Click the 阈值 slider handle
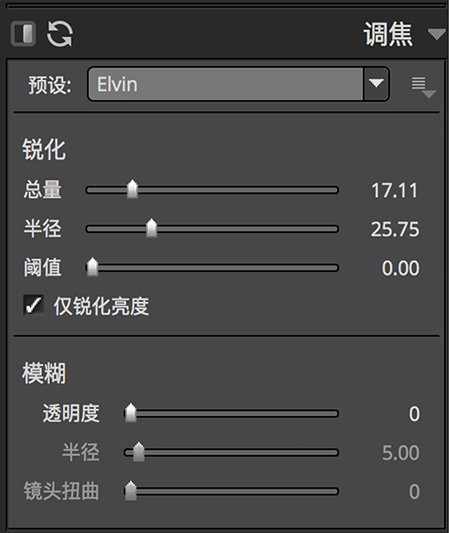 [x=92, y=267]
